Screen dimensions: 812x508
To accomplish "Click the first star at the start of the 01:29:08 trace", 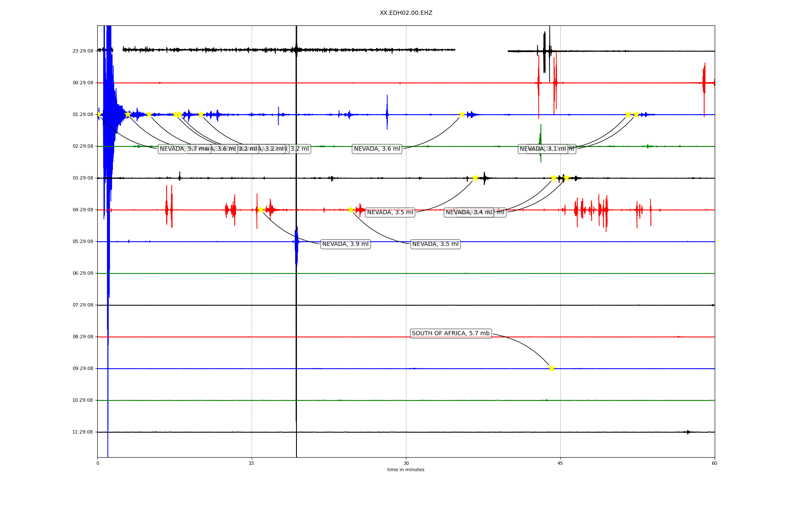I will 99,114.
